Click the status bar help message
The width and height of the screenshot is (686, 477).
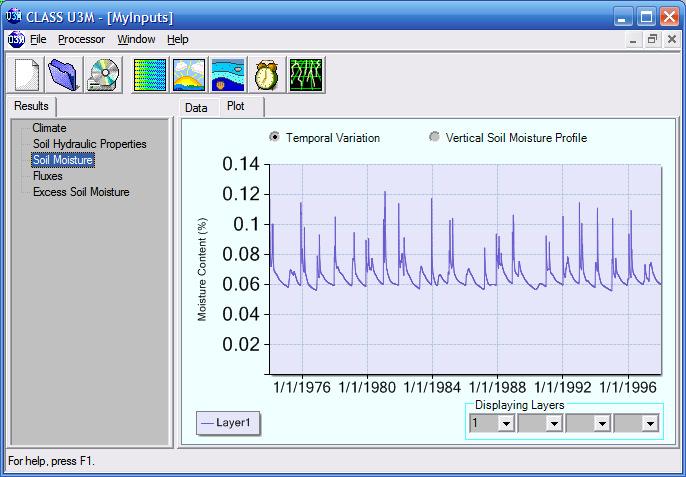[51, 461]
